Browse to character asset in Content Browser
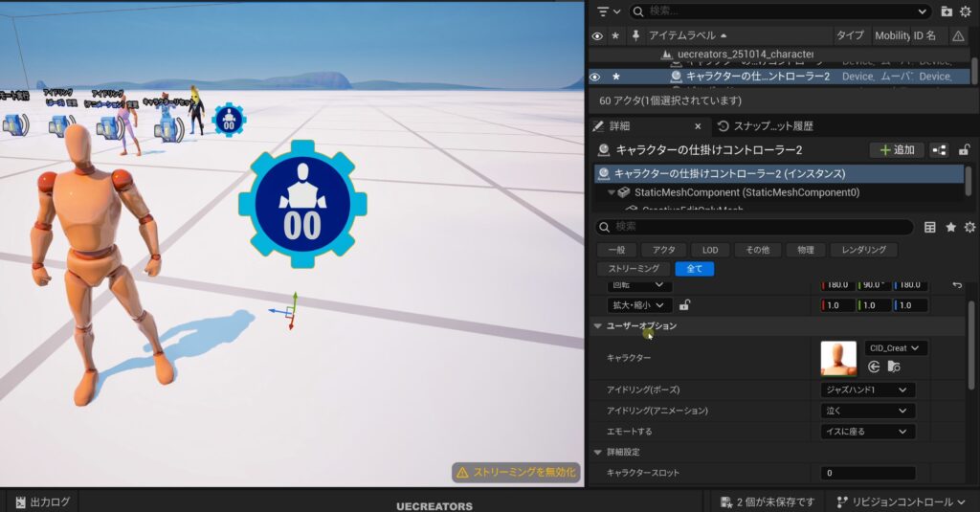This screenshot has height=512, width=980. click(893, 367)
